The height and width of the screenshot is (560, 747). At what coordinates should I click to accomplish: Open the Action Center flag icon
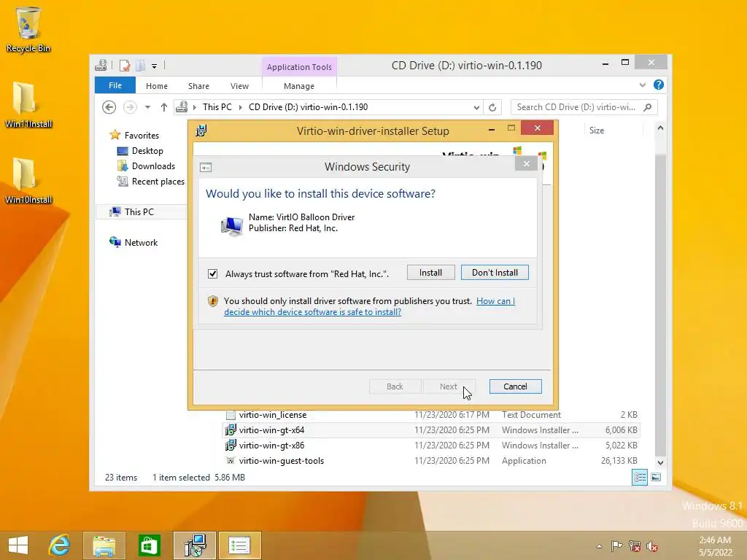616,545
